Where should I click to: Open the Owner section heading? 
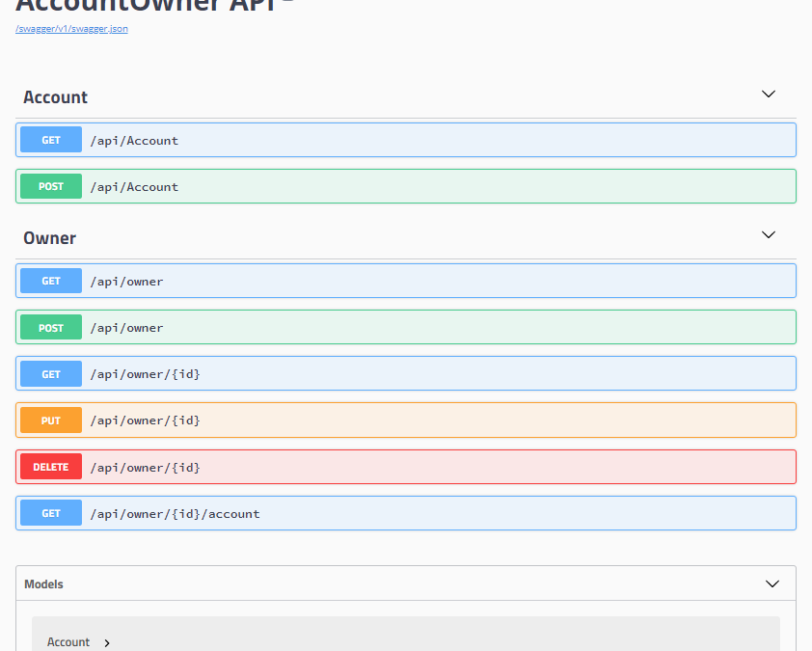click(50, 238)
